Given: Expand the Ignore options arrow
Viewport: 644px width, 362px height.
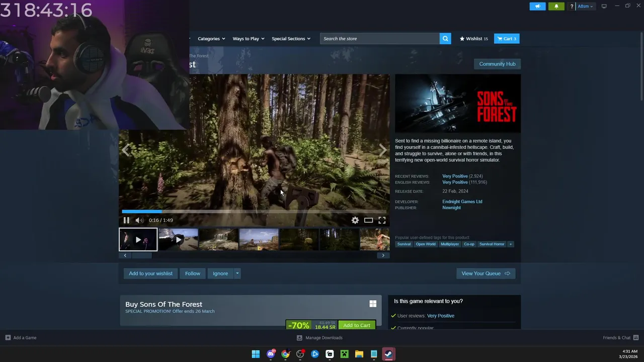Looking at the screenshot, I should [x=237, y=274].
